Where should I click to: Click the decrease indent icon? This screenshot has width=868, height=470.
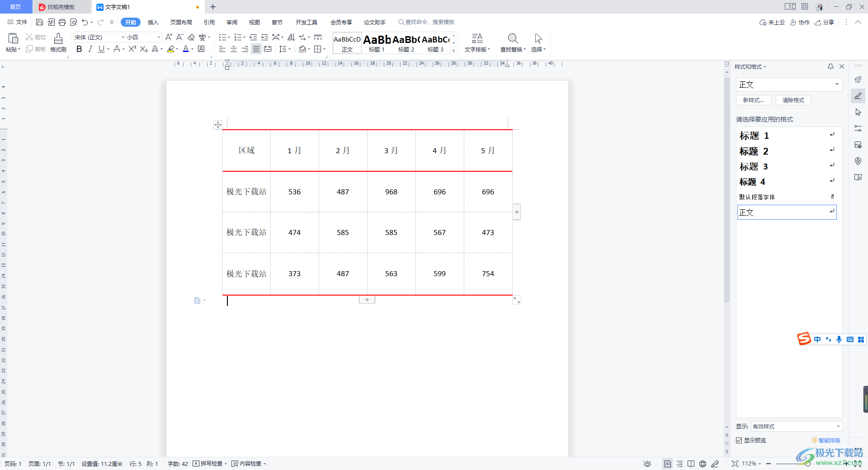click(x=253, y=37)
